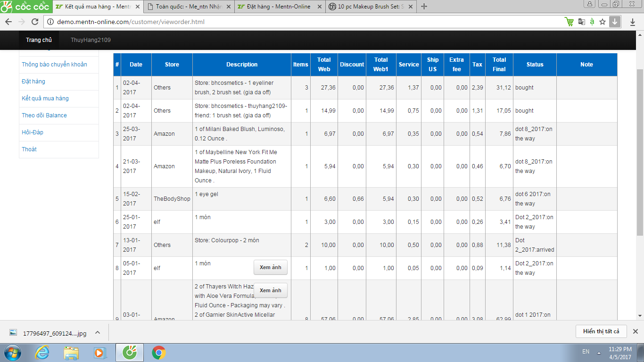Click the green Vietnamese typing icon
This screenshot has width=644, height=362.
[592, 22]
